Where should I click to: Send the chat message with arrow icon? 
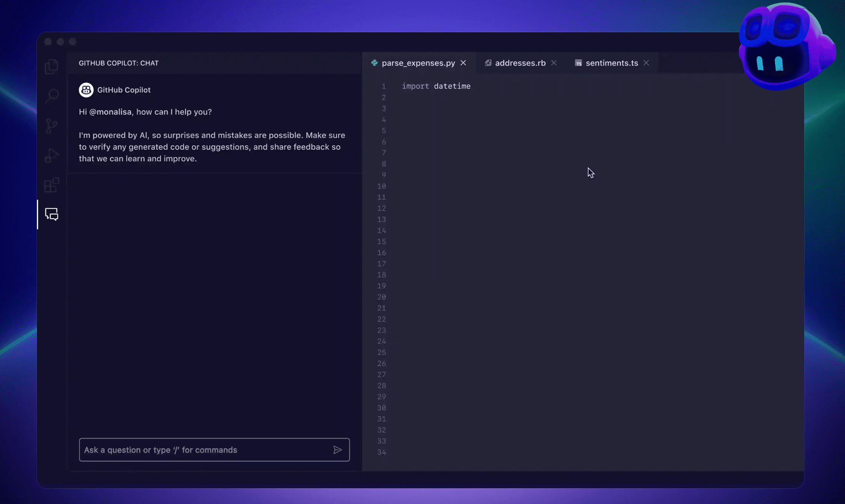(338, 450)
